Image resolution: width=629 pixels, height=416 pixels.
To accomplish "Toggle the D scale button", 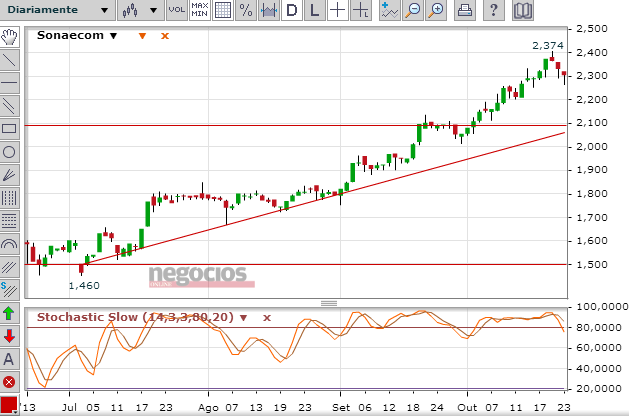I will [x=292, y=10].
